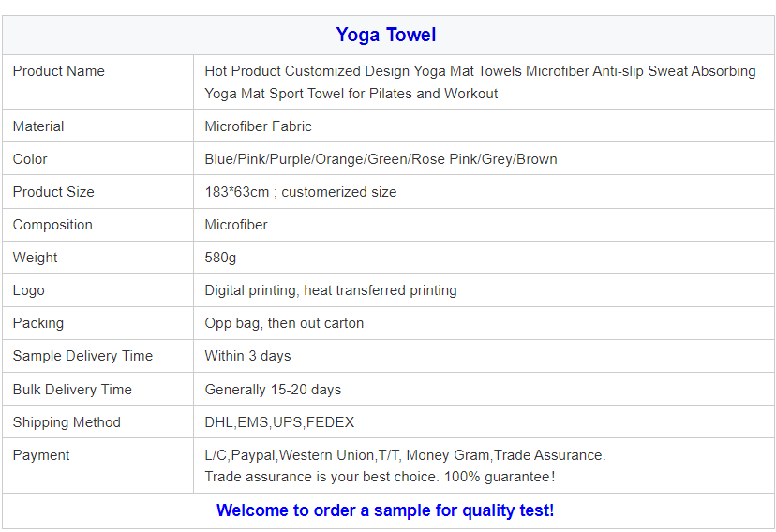Image resolution: width=776 pixels, height=532 pixels.
Task: Select the Opp bag packing details
Action: (284, 323)
